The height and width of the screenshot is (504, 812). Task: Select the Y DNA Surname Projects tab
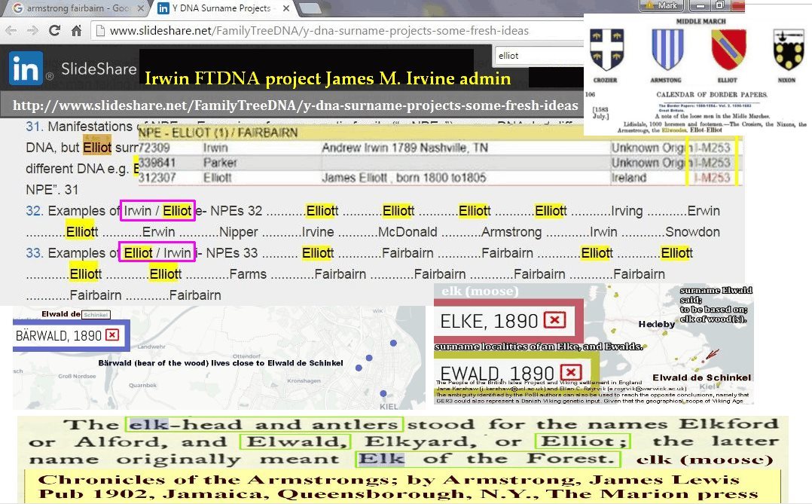[x=212, y=8]
